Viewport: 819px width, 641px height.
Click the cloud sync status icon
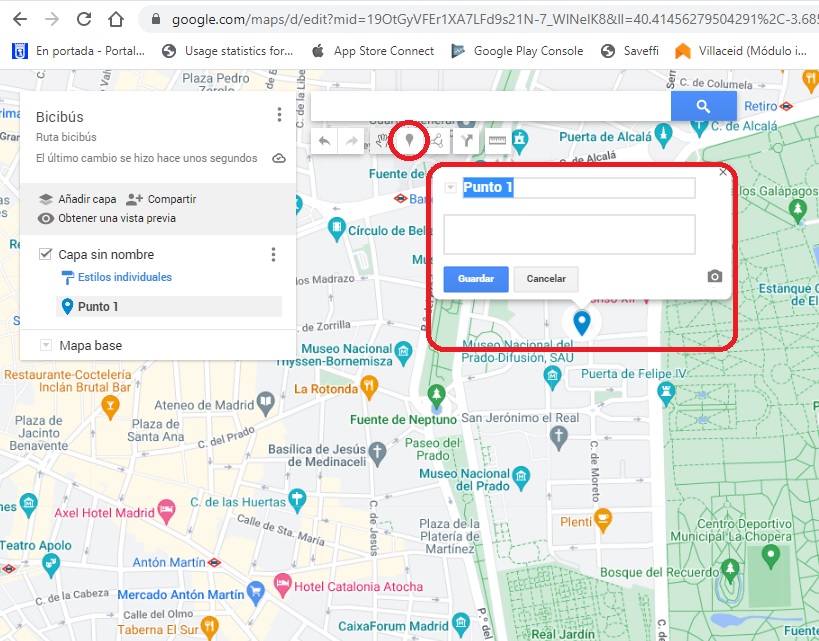pyautogui.click(x=279, y=158)
